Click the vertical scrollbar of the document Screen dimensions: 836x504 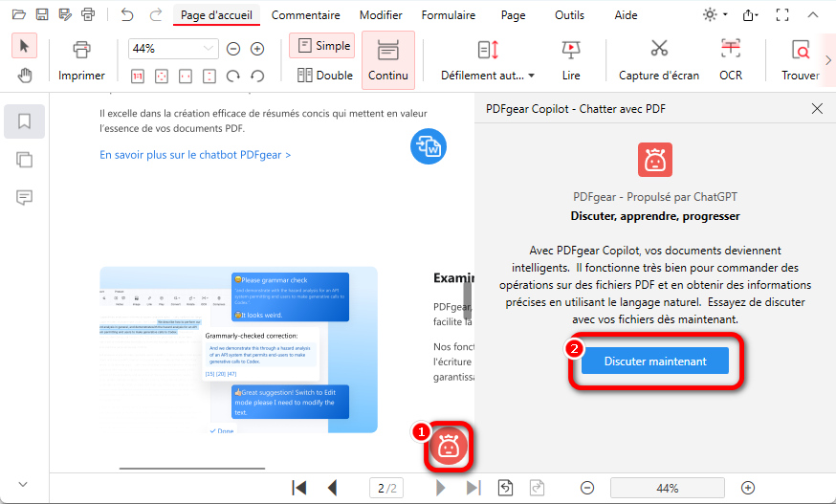[467, 299]
